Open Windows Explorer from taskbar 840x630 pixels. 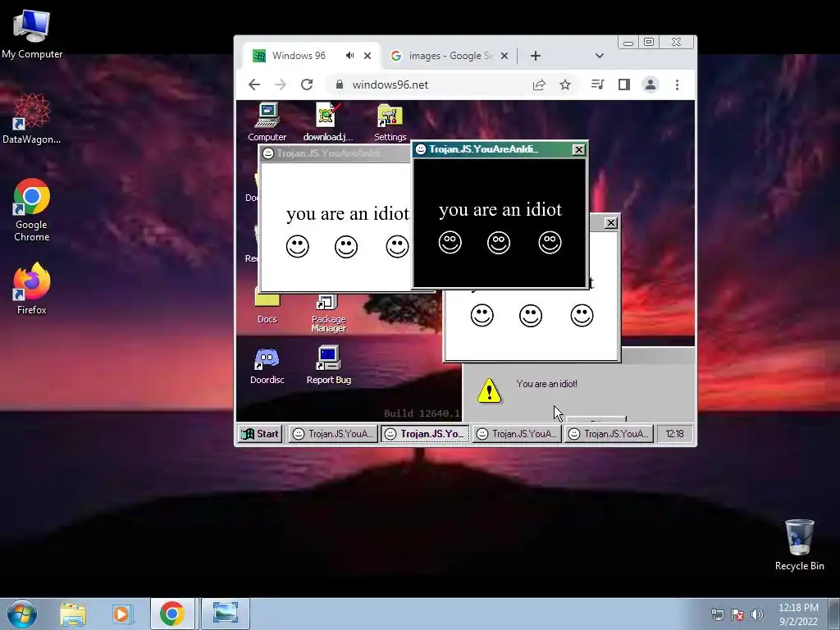pyautogui.click(x=73, y=614)
